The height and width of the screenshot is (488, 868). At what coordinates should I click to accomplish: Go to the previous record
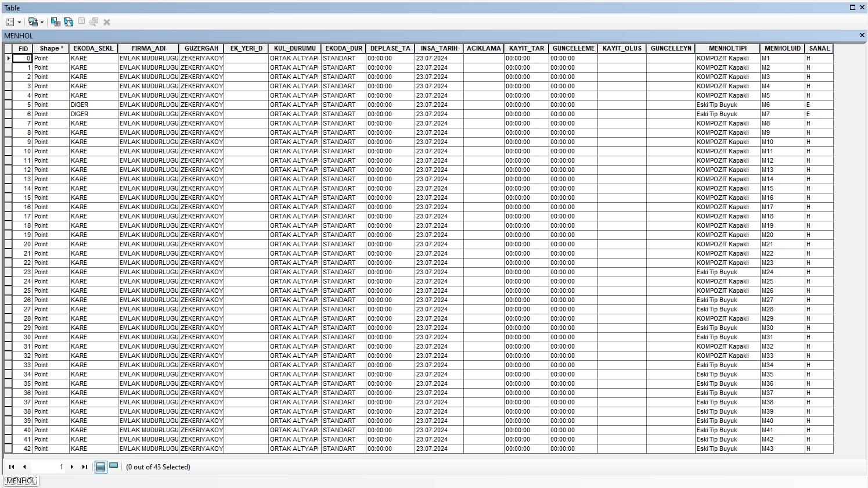pos(24,467)
